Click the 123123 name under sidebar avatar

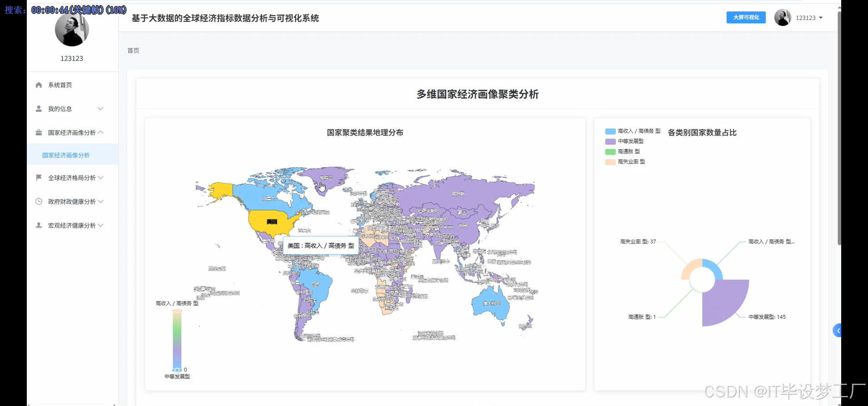click(x=72, y=58)
